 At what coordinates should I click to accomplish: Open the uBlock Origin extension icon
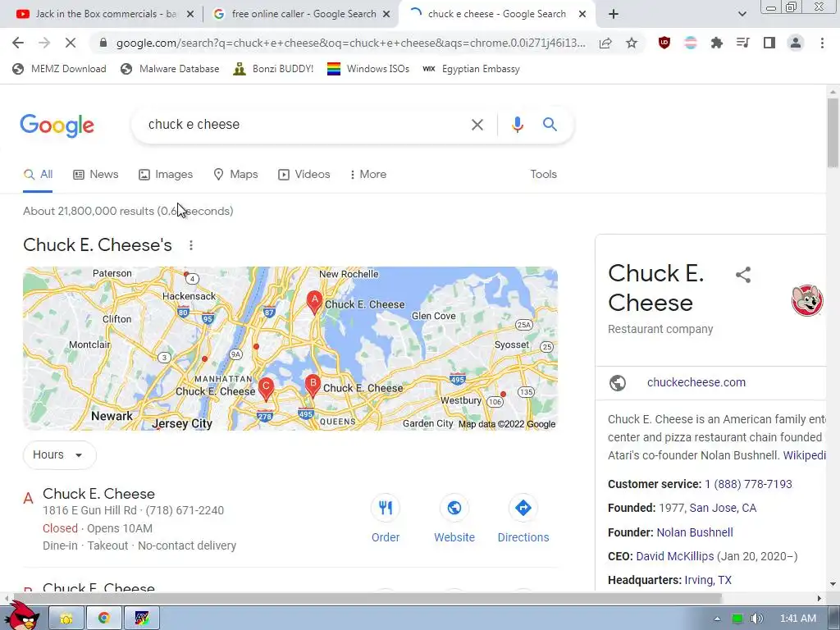click(x=664, y=43)
